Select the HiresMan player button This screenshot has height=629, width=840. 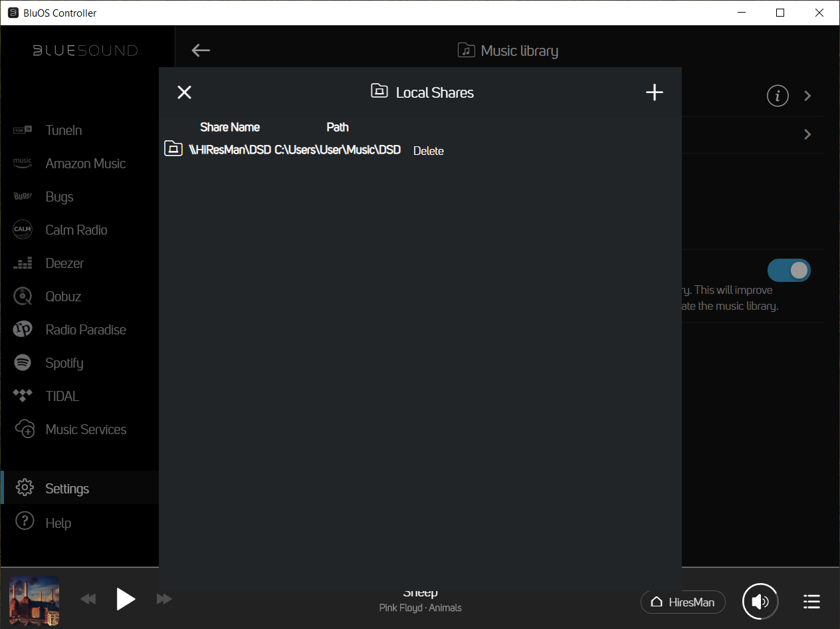682,602
